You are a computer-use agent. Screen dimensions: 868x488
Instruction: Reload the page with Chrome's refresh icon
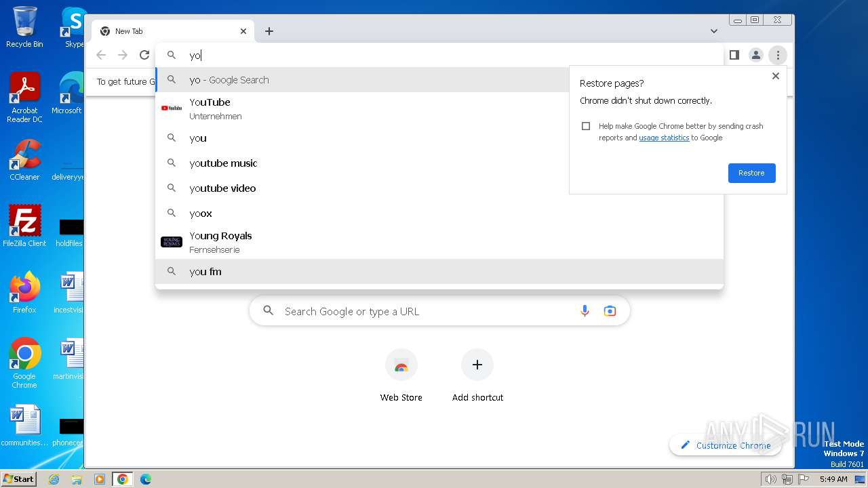[x=144, y=55]
